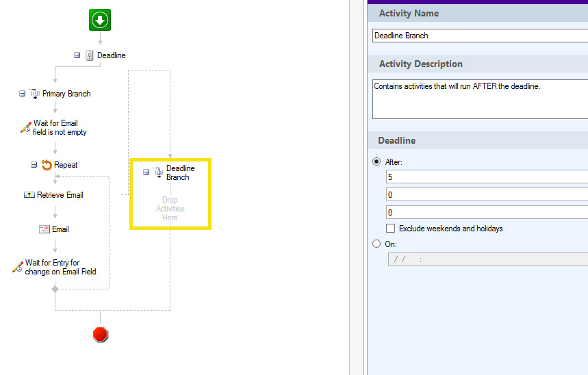Select the Email activity icon
This screenshot has height=375, width=588.
44,229
